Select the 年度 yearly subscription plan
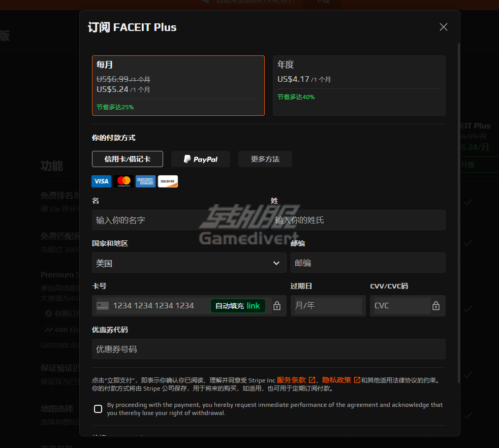The image size is (499, 448). tap(359, 85)
